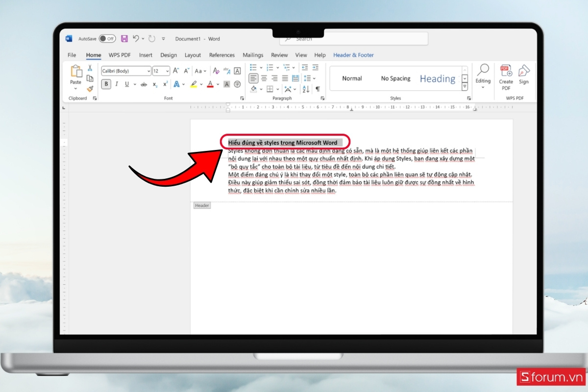The image size is (588, 392).
Task: Apply the Normal style
Action: pos(352,78)
